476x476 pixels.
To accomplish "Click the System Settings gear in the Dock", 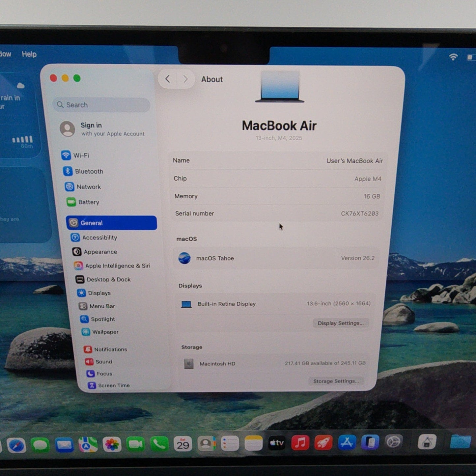I will click(394, 442).
